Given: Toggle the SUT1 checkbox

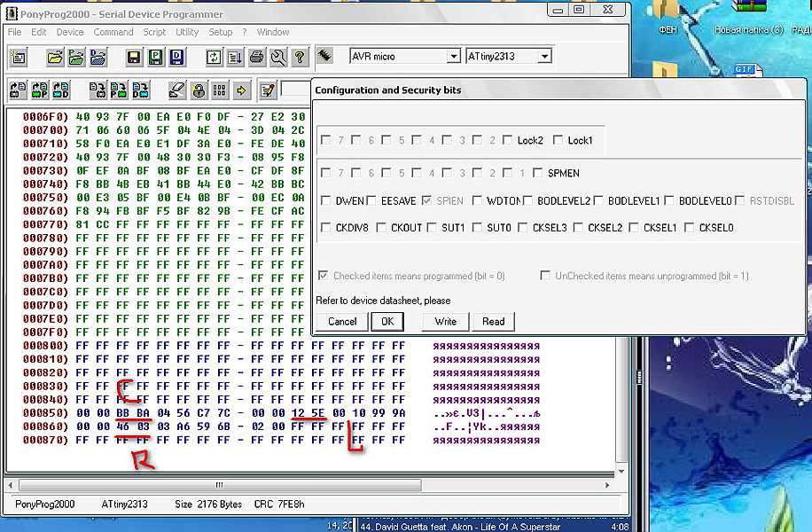Looking at the screenshot, I should pyautogui.click(x=432, y=228).
